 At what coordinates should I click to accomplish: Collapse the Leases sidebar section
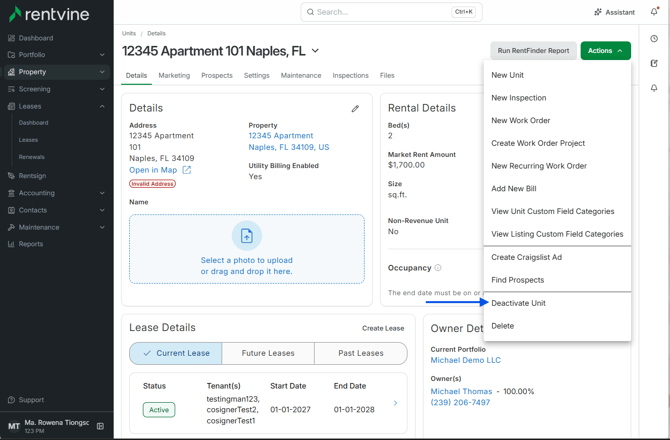[102, 106]
